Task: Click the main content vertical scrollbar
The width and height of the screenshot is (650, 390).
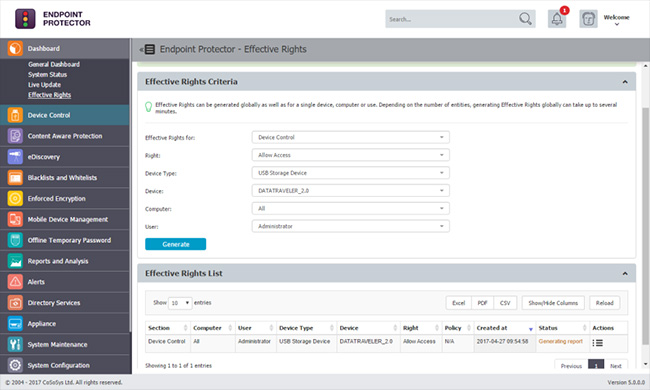Action: point(645,226)
